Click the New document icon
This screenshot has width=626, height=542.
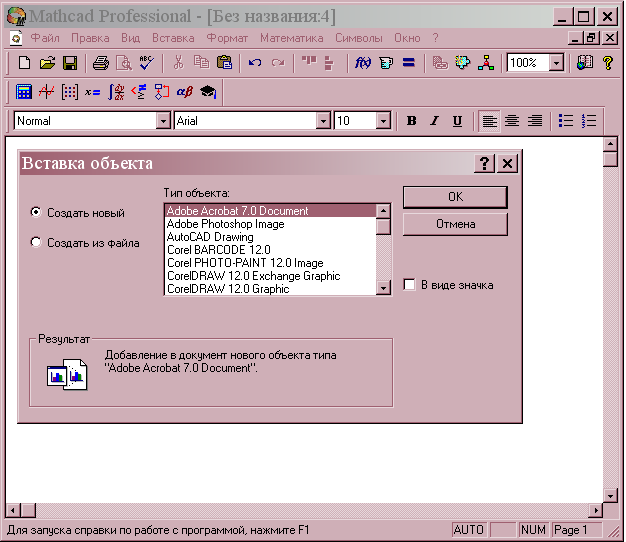click(24, 63)
